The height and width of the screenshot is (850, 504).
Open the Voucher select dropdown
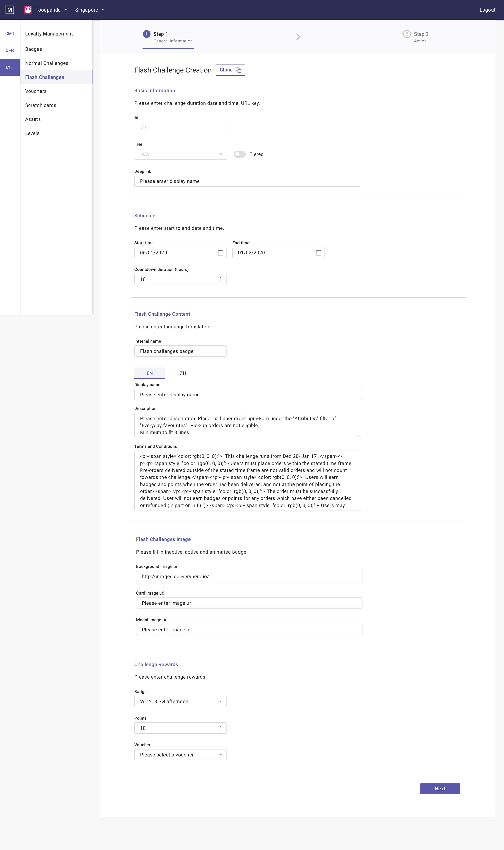(180, 755)
